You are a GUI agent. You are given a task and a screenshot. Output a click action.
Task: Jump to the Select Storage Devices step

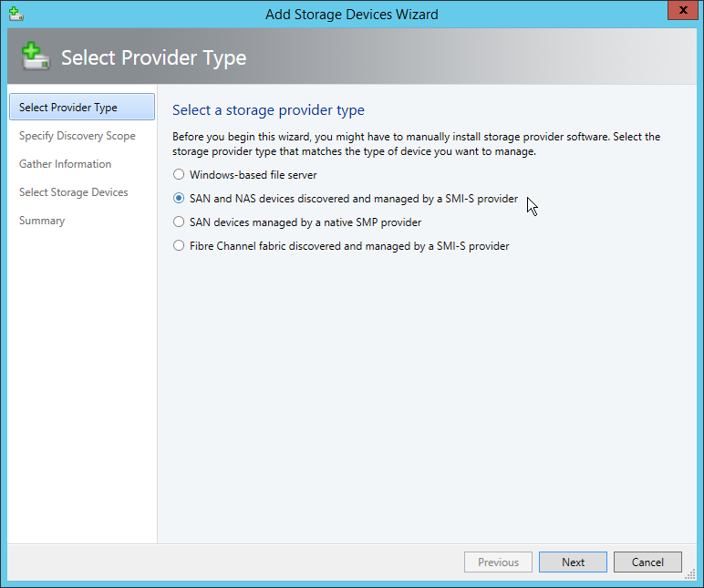(74, 192)
